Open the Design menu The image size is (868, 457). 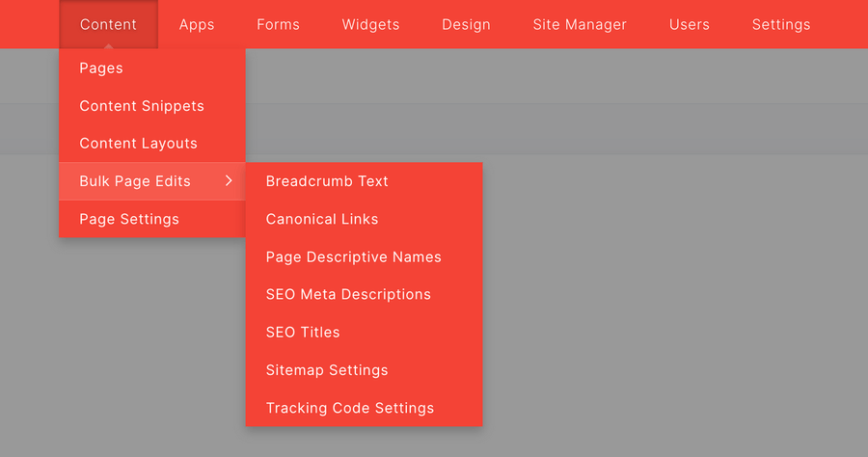pos(466,24)
